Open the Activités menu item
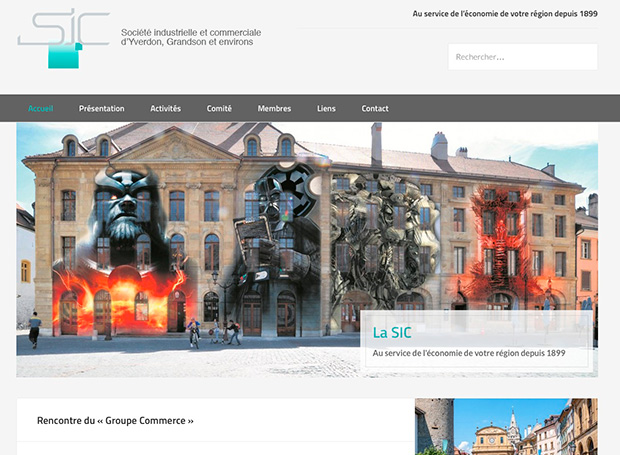 tap(165, 108)
